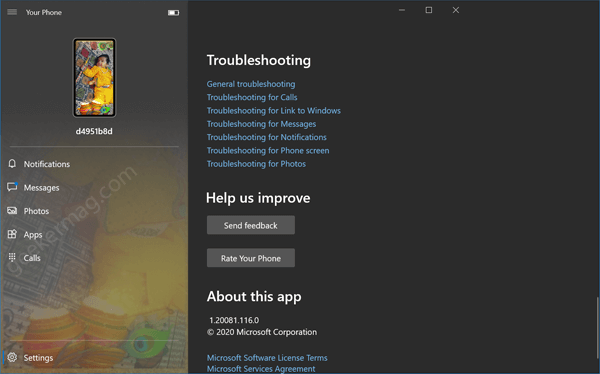Screen dimensions: 600x374
Task: Maximize the Your Phone window
Action: pos(429,10)
